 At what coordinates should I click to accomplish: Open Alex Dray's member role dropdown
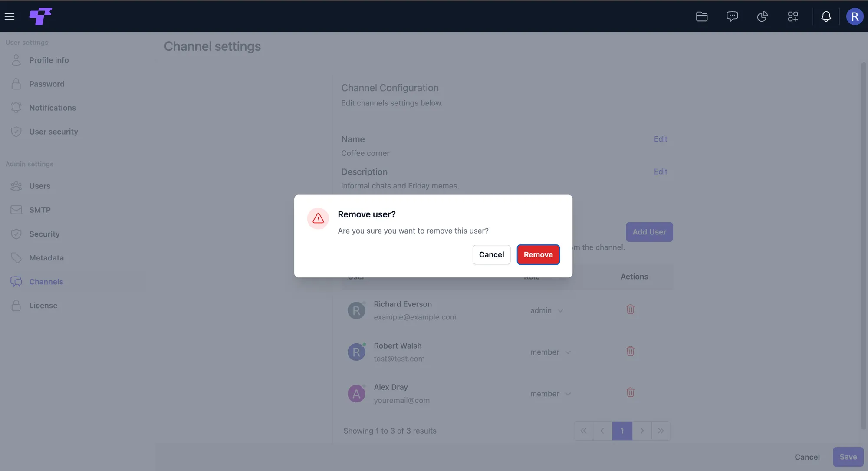[x=550, y=394]
